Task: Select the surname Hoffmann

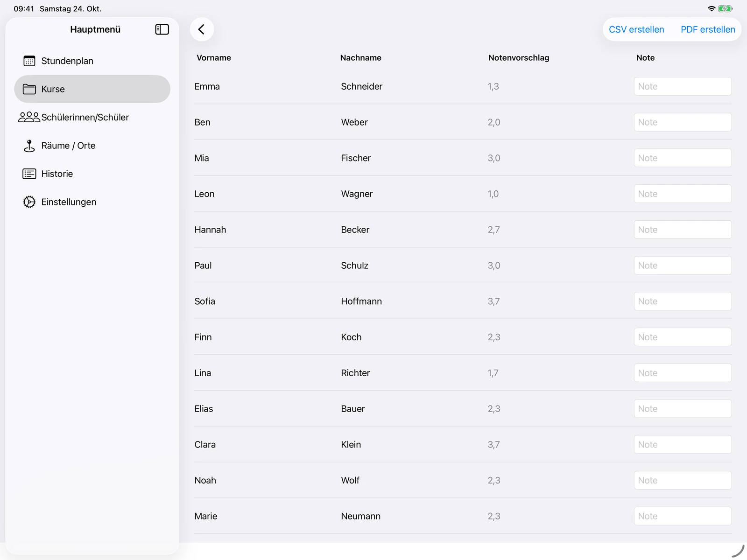Action: tap(361, 301)
